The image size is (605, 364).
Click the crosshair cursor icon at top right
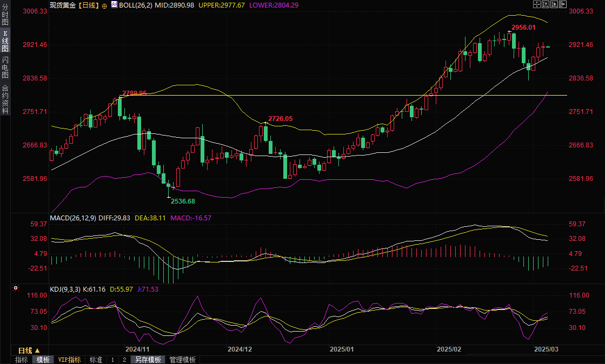tap(536, 4)
